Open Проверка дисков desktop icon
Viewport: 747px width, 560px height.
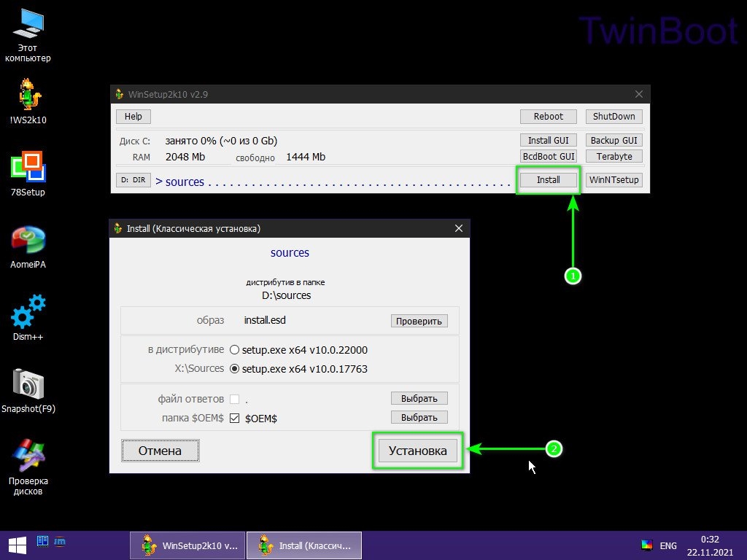pos(28,467)
